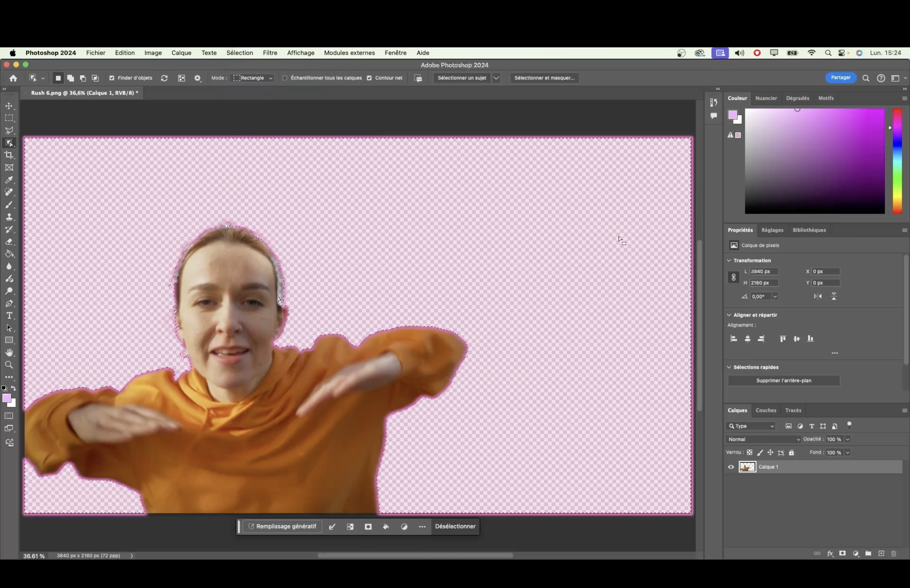Select the Hand tool
Image resolution: width=910 pixels, height=588 pixels.
(x=9, y=352)
